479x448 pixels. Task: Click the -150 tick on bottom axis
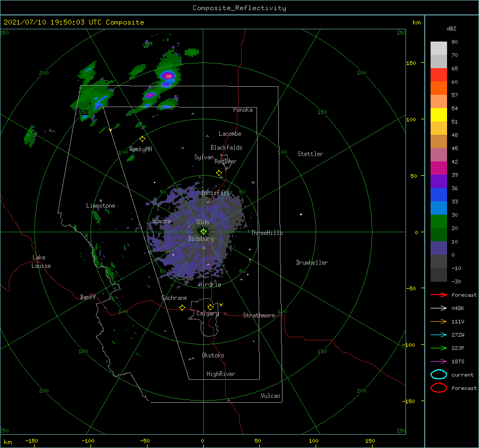coord(31,441)
